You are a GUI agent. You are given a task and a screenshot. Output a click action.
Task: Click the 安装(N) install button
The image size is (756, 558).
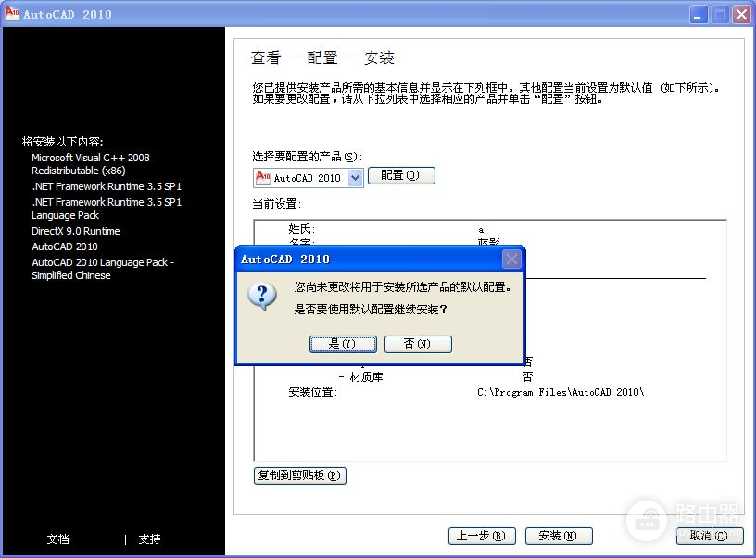click(559, 536)
